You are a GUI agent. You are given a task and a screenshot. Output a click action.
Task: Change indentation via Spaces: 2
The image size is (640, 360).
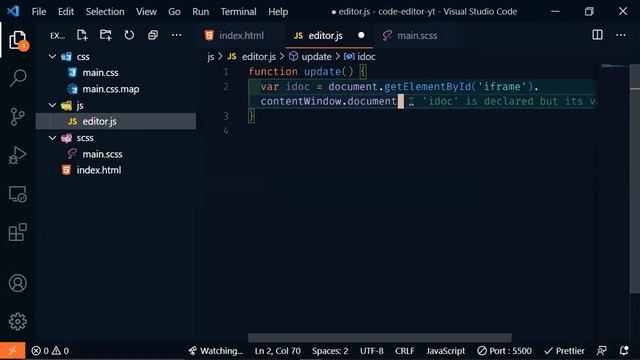point(330,351)
